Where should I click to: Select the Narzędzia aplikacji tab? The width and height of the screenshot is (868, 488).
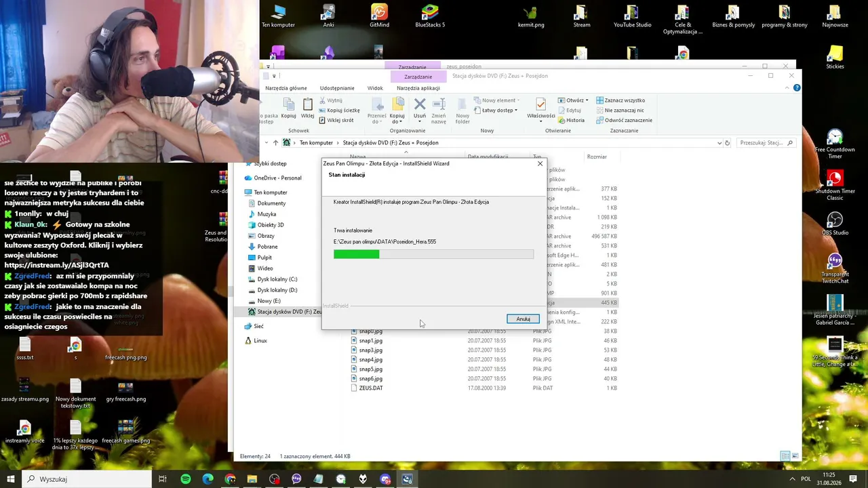coord(418,88)
